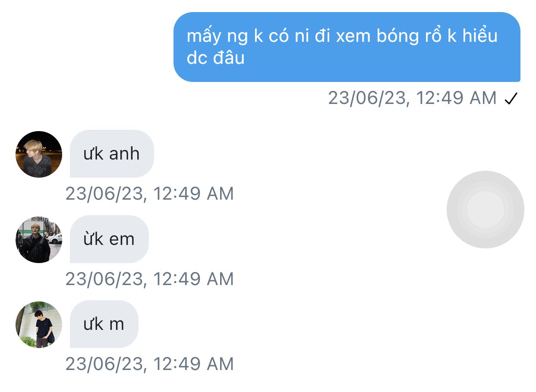Open the avatar next to "ưk m"
The image size is (536, 392).
pyautogui.click(x=39, y=325)
